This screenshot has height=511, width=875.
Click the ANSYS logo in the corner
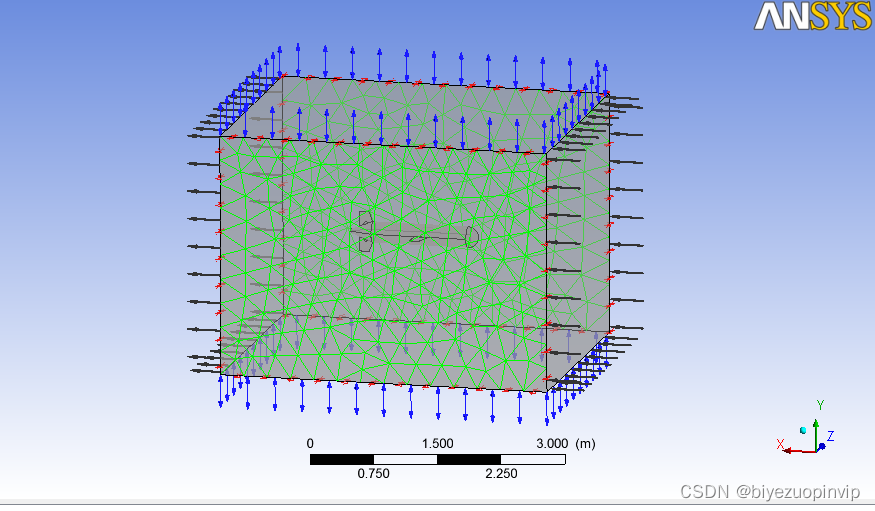point(812,16)
